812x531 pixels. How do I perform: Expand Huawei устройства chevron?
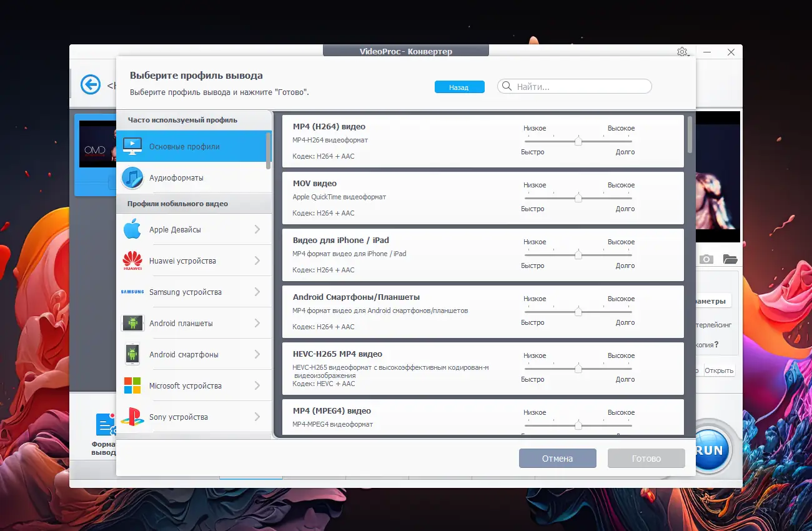coord(257,261)
